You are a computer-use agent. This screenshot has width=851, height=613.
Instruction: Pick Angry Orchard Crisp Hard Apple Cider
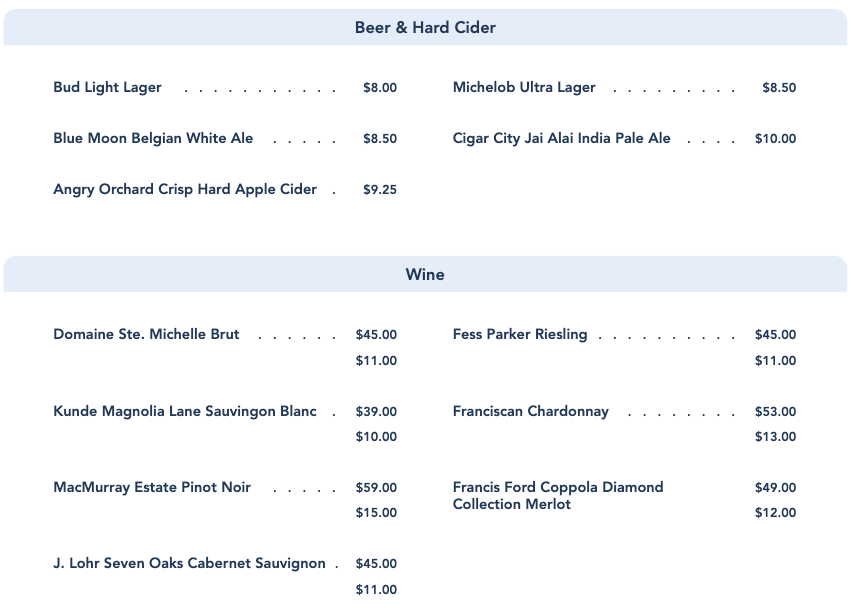(x=185, y=190)
